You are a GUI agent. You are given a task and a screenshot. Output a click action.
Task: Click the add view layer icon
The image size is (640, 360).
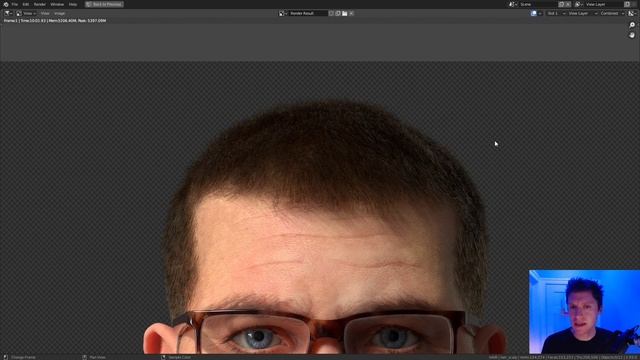pos(627,4)
